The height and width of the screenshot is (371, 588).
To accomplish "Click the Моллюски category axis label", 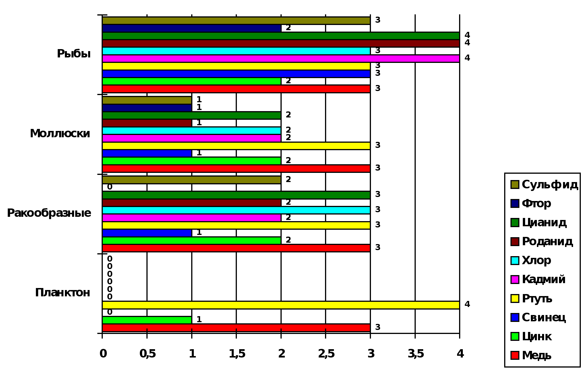I will click(x=60, y=134).
